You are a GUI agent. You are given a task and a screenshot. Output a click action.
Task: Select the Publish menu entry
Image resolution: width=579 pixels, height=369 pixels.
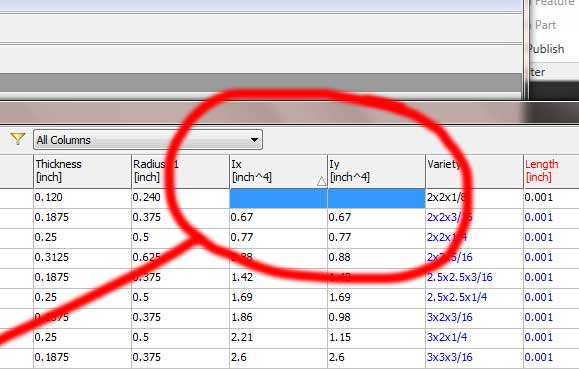coord(546,49)
